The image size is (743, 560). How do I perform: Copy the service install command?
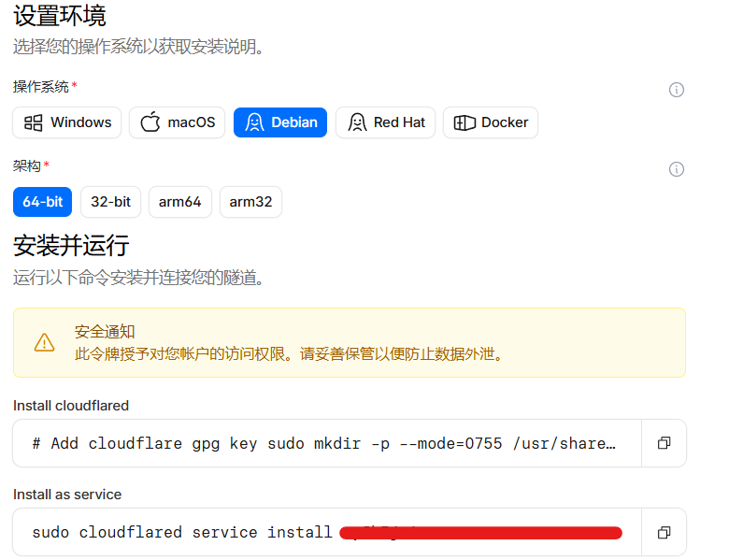click(x=664, y=532)
